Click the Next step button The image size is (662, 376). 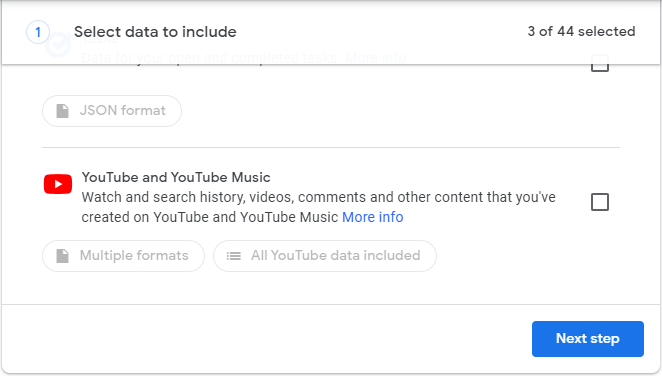[x=588, y=339]
